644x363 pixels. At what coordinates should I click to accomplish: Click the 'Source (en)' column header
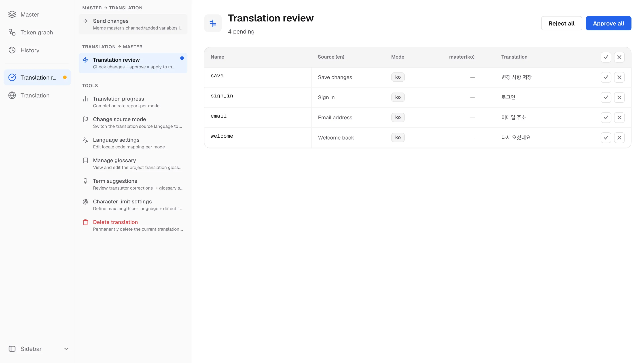click(331, 57)
